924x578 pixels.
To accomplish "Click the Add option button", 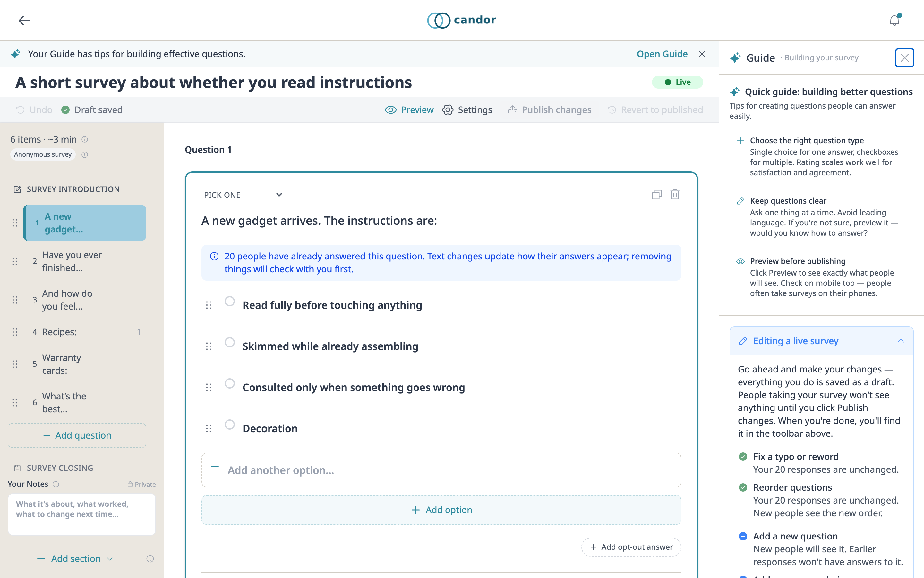I will coord(441,510).
